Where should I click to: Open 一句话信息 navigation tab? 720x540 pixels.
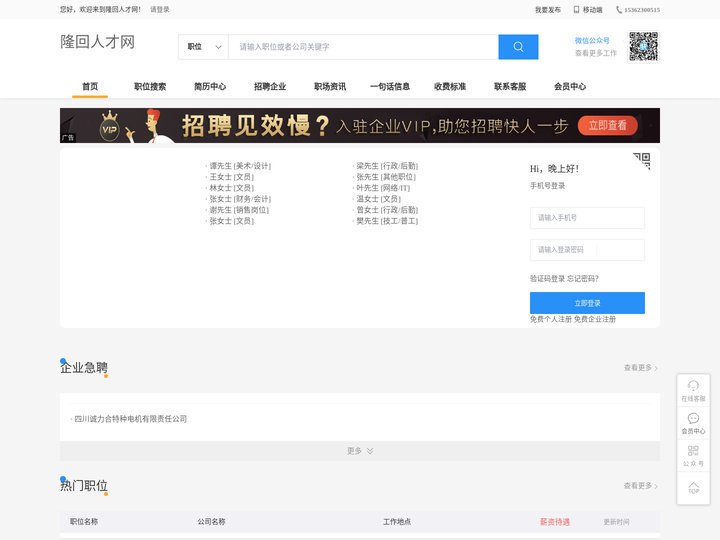tap(390, 86)
